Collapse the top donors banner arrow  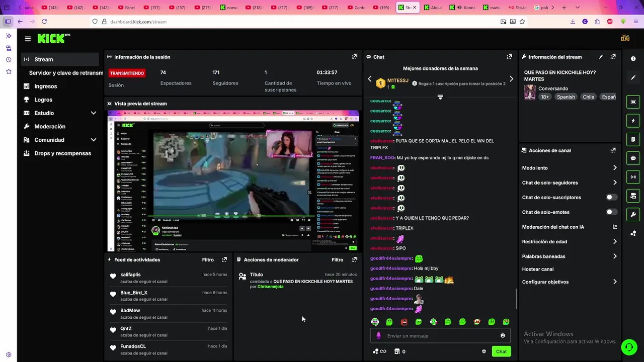pos(440,97)
